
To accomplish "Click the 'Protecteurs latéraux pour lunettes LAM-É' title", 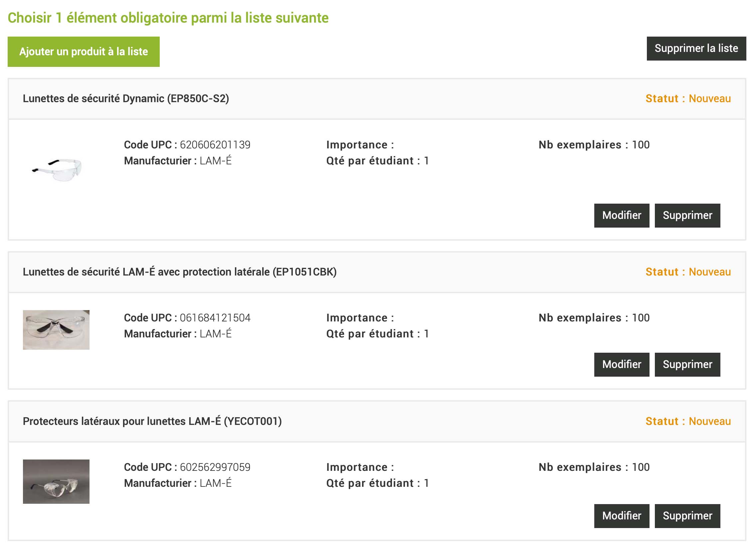I will [x=152, y=421].
